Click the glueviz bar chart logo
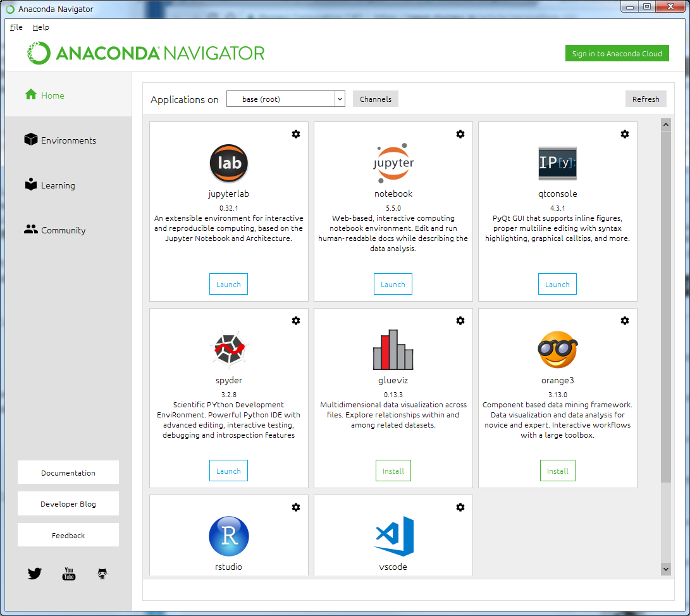Viewport: 690px width, 616px height. [393, 349]
